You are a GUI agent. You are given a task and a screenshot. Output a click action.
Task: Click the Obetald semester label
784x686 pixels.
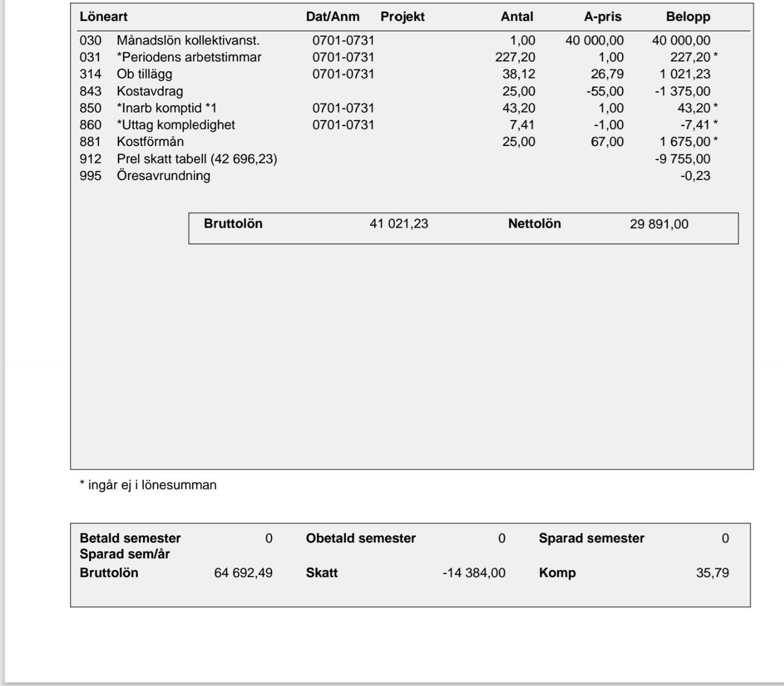tap(361, 538)
